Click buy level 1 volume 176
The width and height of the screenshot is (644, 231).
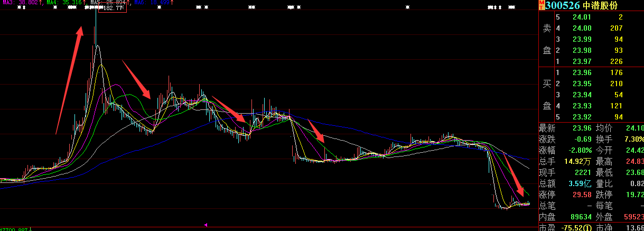click(616, 72)
